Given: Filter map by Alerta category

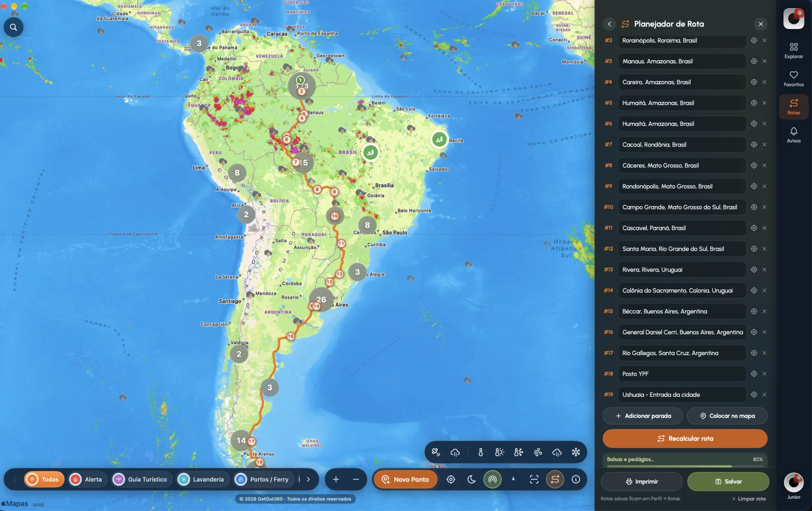Looking at the screenshot, I should (x=88, y=480).
